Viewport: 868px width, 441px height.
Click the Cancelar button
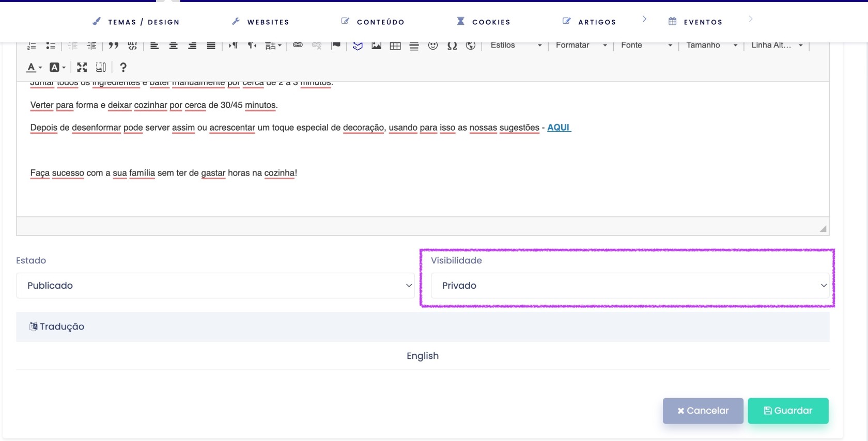(703, 411)
